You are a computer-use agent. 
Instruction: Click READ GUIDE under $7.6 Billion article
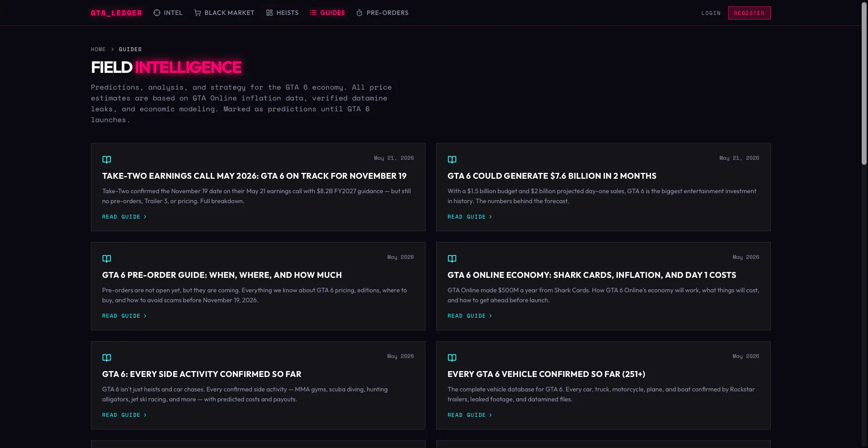tap(470, 217)
